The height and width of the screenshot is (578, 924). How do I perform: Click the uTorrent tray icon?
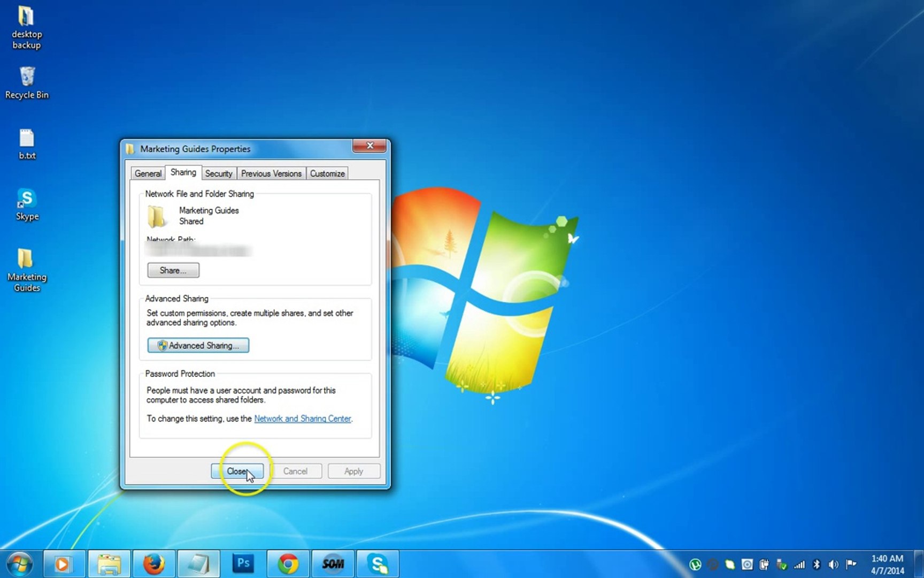pos(695,564)
